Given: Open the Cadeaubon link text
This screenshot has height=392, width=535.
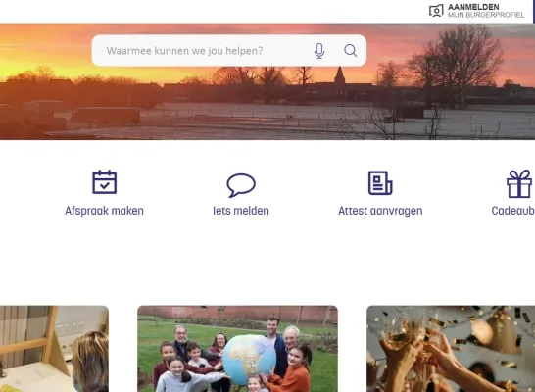Looking at the screenshot, I should point(512,211).
